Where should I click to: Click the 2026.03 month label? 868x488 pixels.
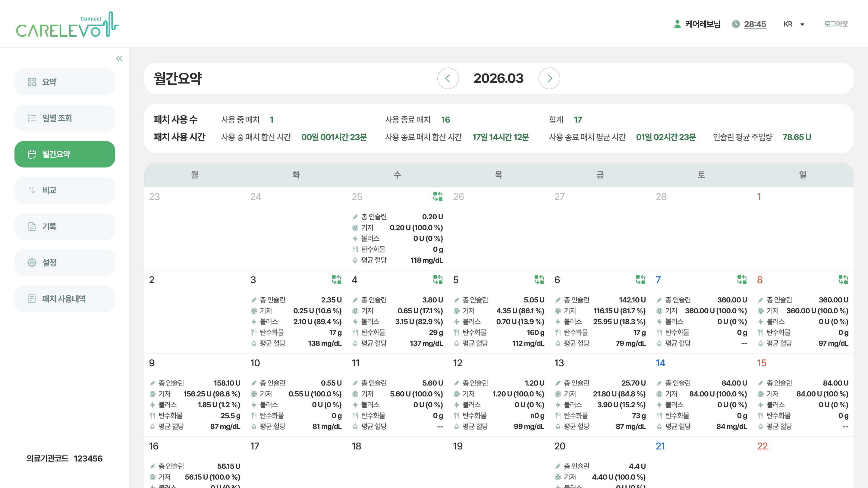[x=499, y=78]
